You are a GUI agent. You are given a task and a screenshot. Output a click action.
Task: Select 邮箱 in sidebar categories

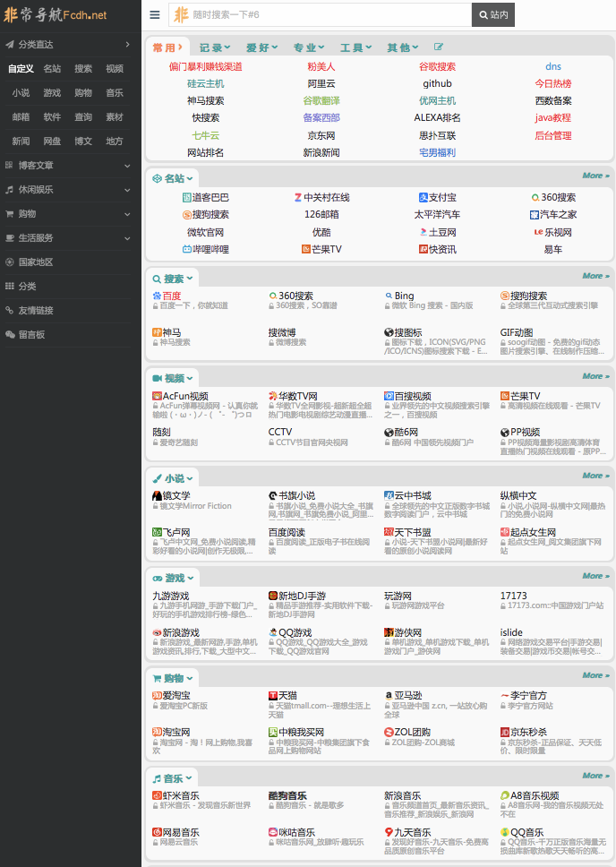click(x=21, y=116)
